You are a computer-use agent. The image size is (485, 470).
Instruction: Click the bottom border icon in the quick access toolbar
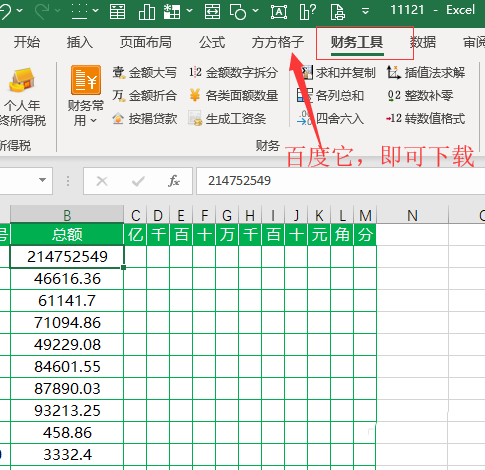point(79,11)
